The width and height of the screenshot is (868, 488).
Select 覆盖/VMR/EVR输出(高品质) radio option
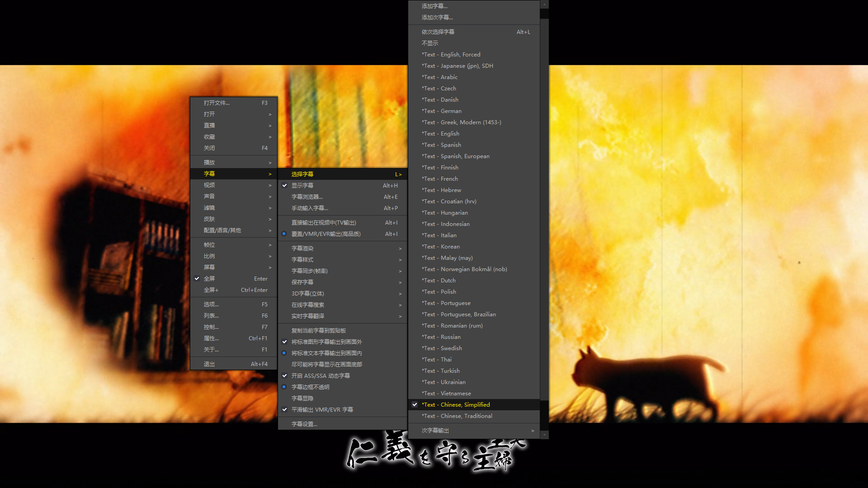tap(342, 234)
